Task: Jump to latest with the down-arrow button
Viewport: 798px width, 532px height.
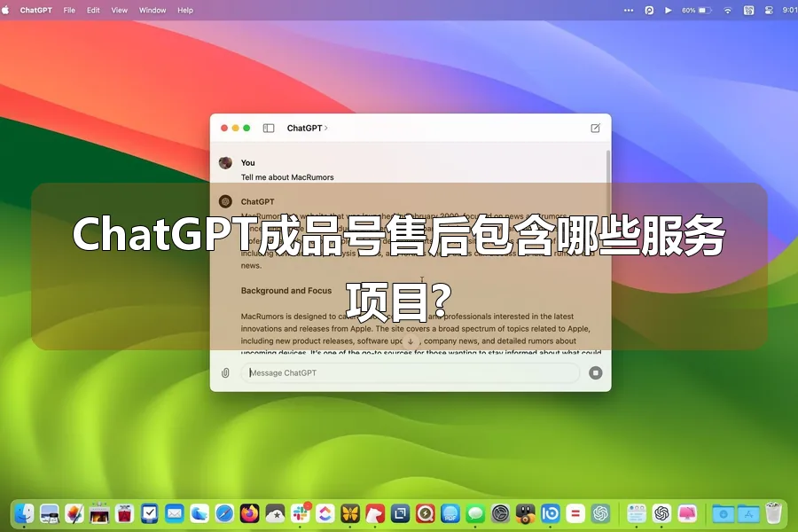Action: 411,341
